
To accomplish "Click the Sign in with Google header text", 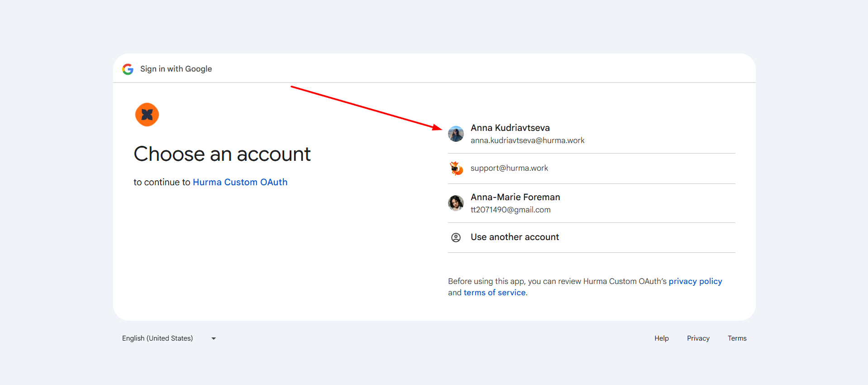I will pyautogui.click(x=176, y=69).
